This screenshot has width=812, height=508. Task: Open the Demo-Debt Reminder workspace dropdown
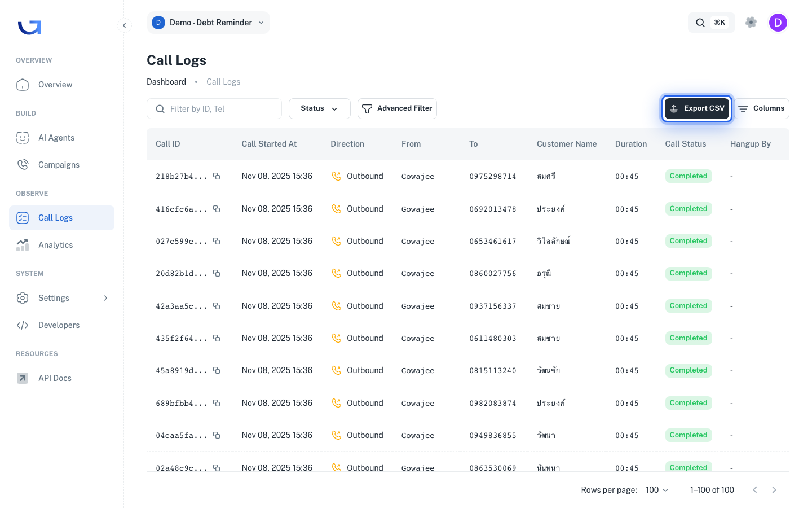click(209, 23)
